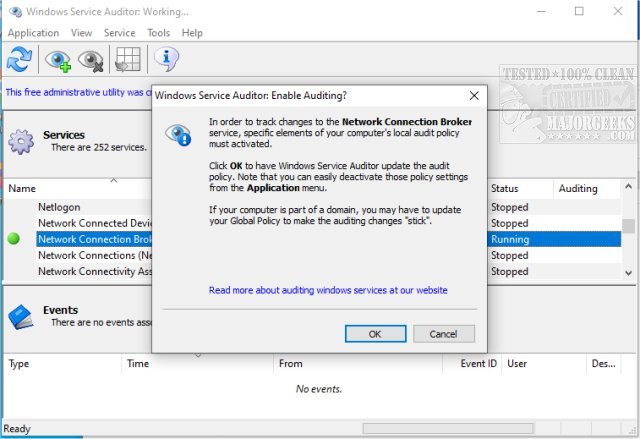
Task: Click the grid columns toolbar icon
Action: tap(127, 59)
